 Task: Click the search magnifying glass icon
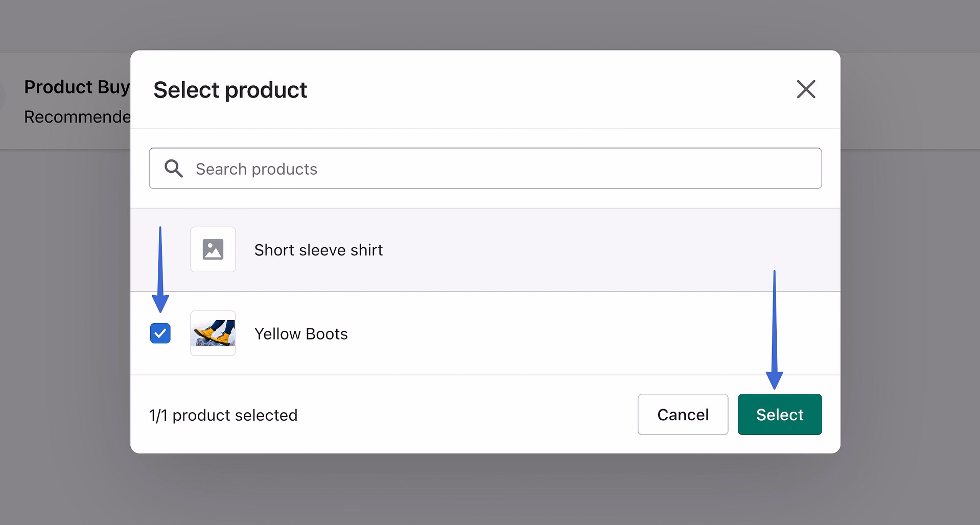(x=173, y=169)
